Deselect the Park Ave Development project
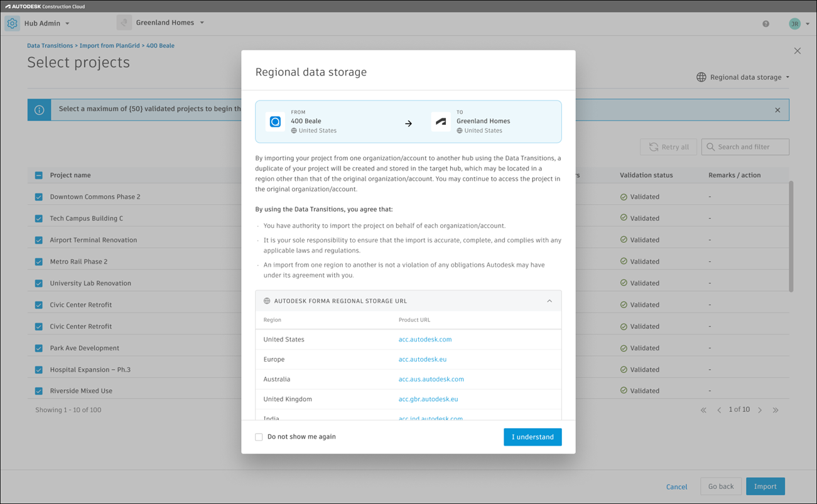The height and width of the screenshot is (504, 817). pyautogui.click(x=39, y=348)
